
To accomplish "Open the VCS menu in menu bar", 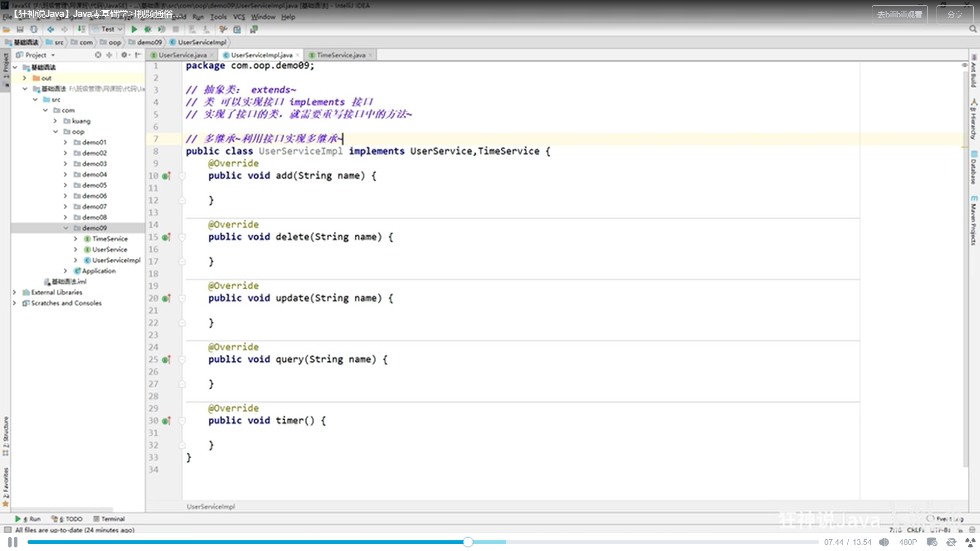I will pos(239,17).
